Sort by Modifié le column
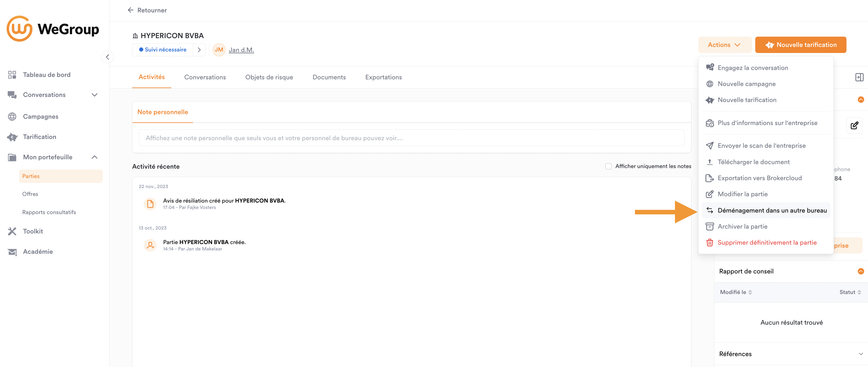This screenshot has height=367, width=868. (736, 293)
